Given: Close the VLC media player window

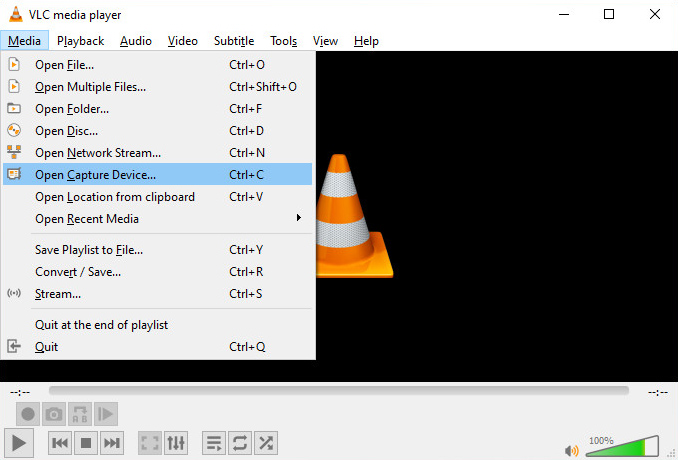Looking at the screenshot, I should tap(655, 14).
